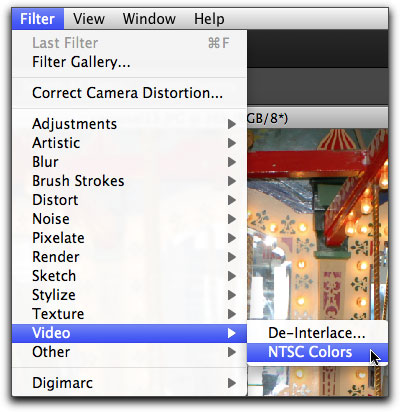Screen dimensions: 400x412
Task: Open the Window menu in menu bar
Action: (149, 19)
